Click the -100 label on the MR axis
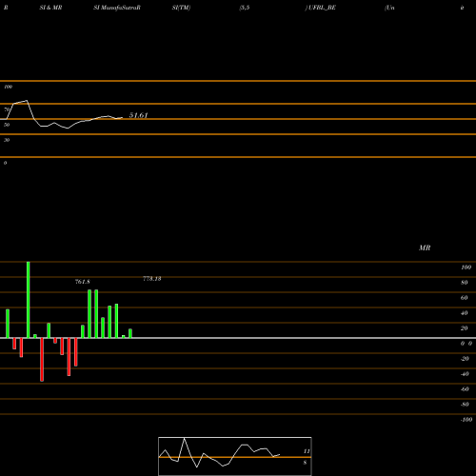This screenshot has height=476, width=476. [466, 420]
